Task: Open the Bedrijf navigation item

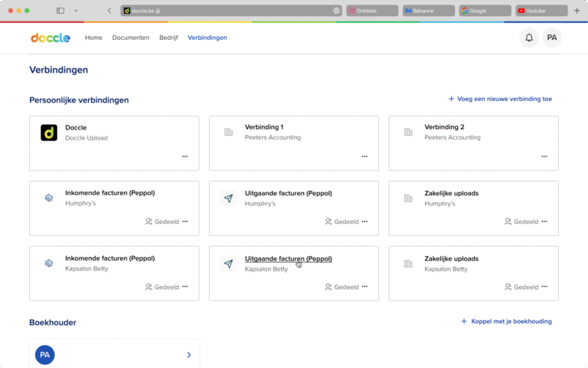Action: pyautogui.click(x=168, y=38)
